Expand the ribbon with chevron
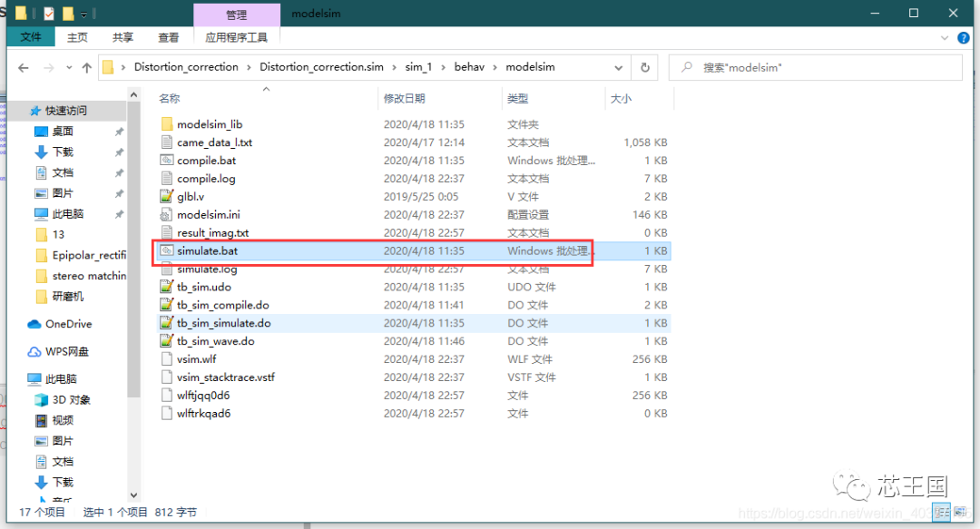Screen dimensions: 980x529 click(945, 37)
